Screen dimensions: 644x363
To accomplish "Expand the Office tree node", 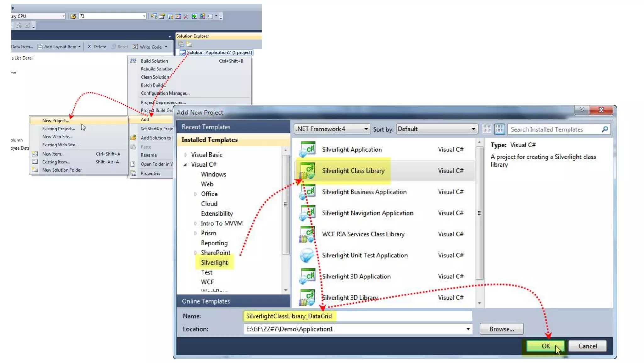I will tap(195, 194).
